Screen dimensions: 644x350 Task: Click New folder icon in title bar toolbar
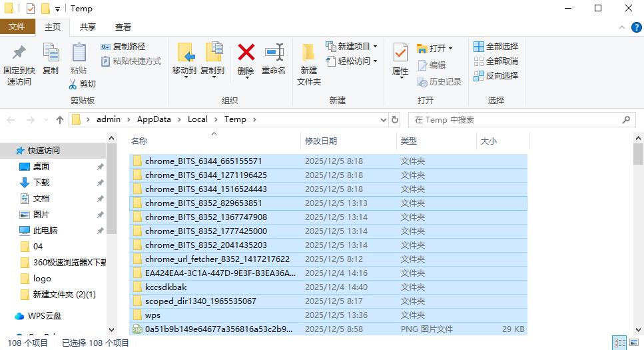[45, 8]
